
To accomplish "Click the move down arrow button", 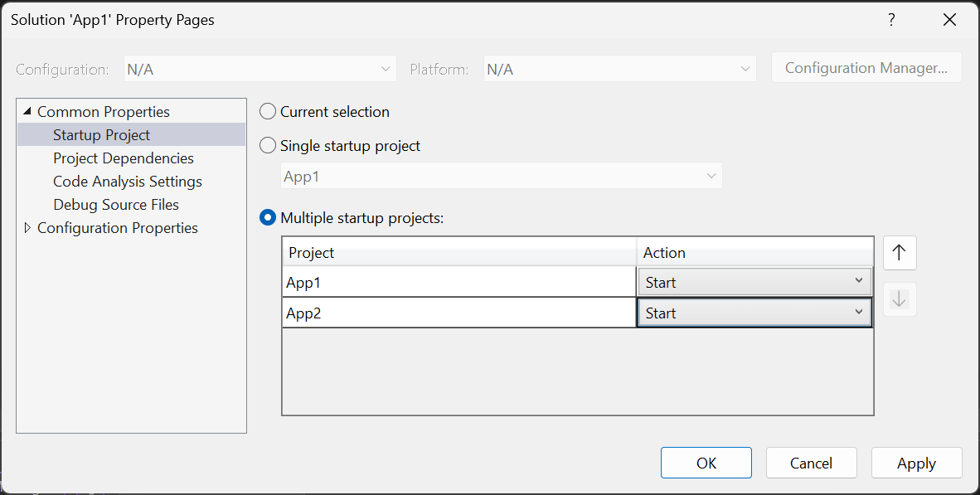I will coord(900,300).
